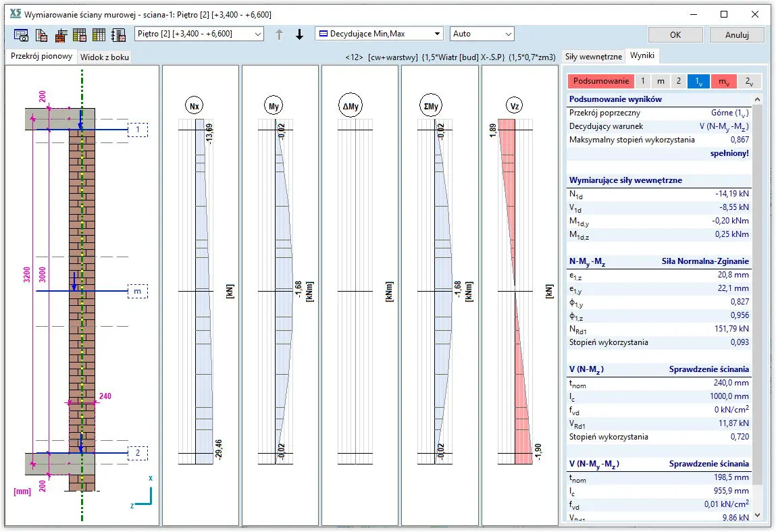Open the Siły wewnętrzne tab
The width and height of the screenshot is (776, 532).
593,57
